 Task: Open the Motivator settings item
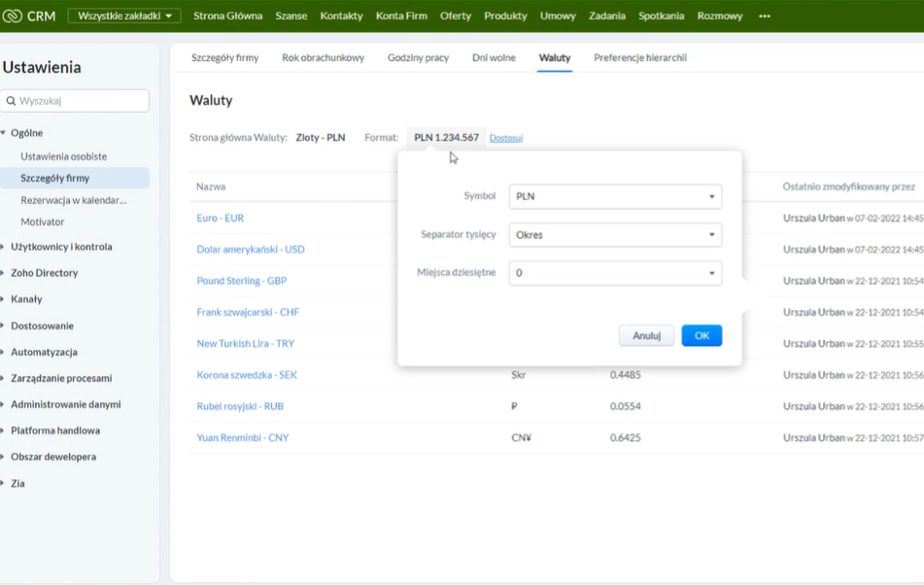(x=43, y=222)
